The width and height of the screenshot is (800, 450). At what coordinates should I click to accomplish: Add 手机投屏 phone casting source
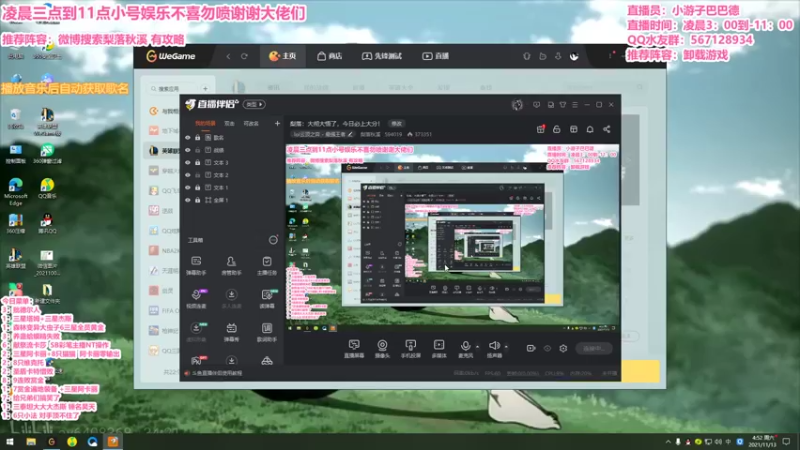(x=410, y=349)
